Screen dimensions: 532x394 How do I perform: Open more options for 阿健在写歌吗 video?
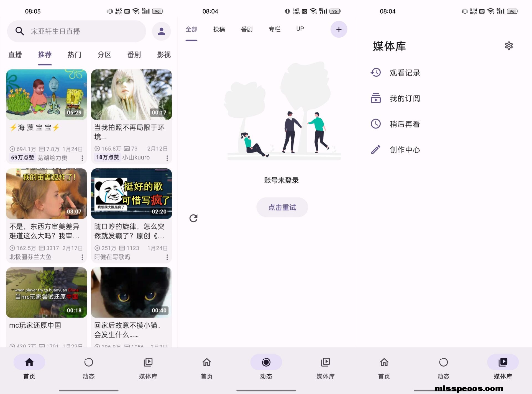pyautogui.click(x=167, y=257)
